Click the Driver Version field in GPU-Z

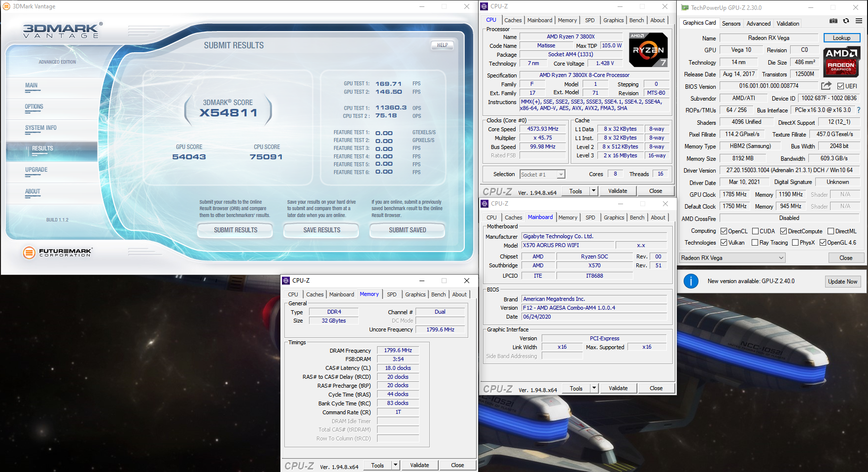coord(789,170)
